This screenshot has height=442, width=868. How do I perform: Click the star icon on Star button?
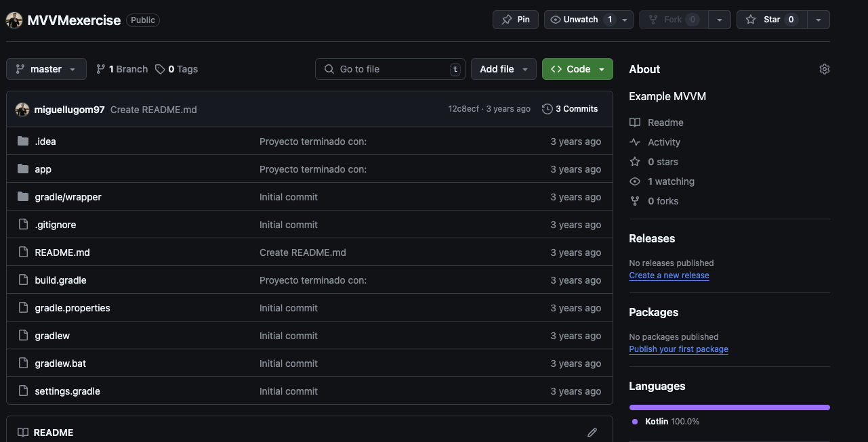751,20
